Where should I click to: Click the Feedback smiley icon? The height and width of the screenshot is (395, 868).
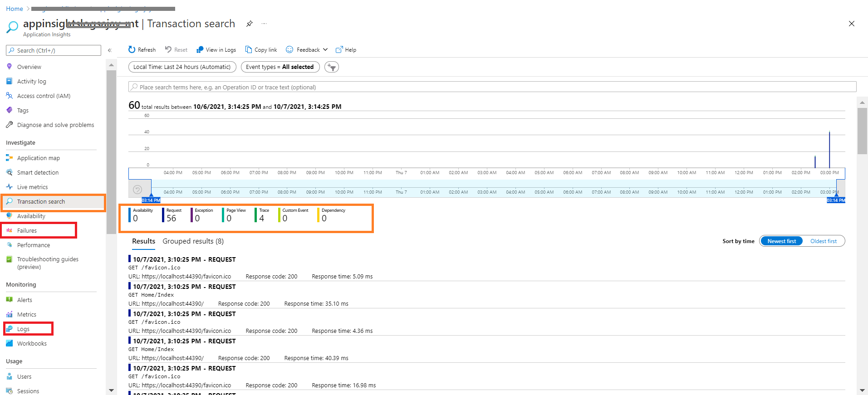(x=289, y=49)
